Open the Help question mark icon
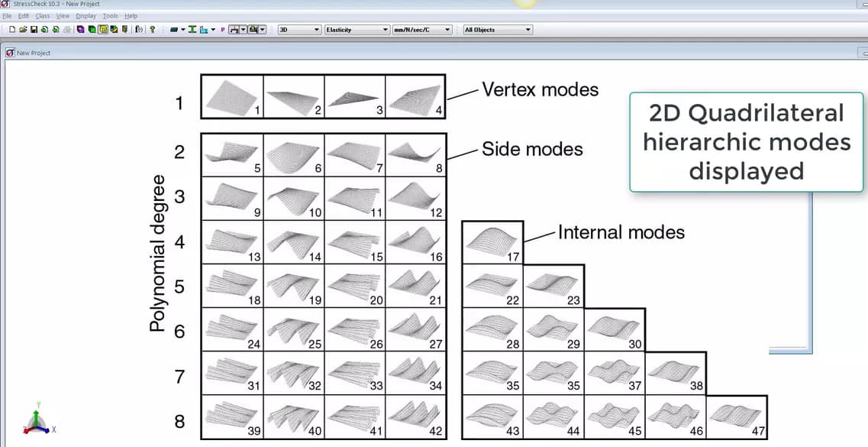868x447 pixels. tap(152, 29)
